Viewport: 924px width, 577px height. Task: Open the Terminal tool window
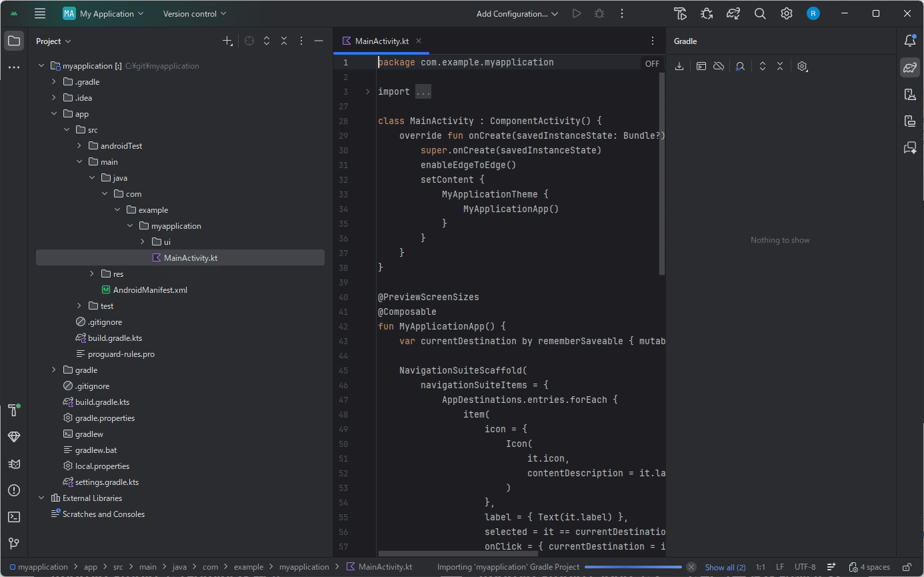pos(13,517)
